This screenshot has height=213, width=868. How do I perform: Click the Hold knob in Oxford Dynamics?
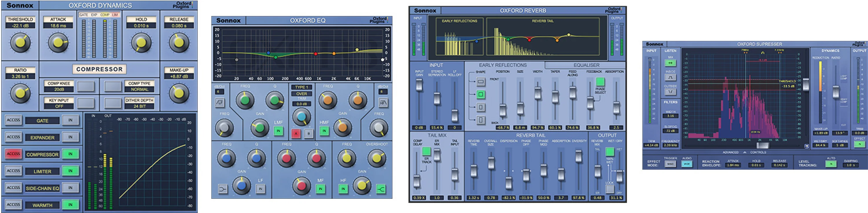pyautogui.click(x=141, y=43)
